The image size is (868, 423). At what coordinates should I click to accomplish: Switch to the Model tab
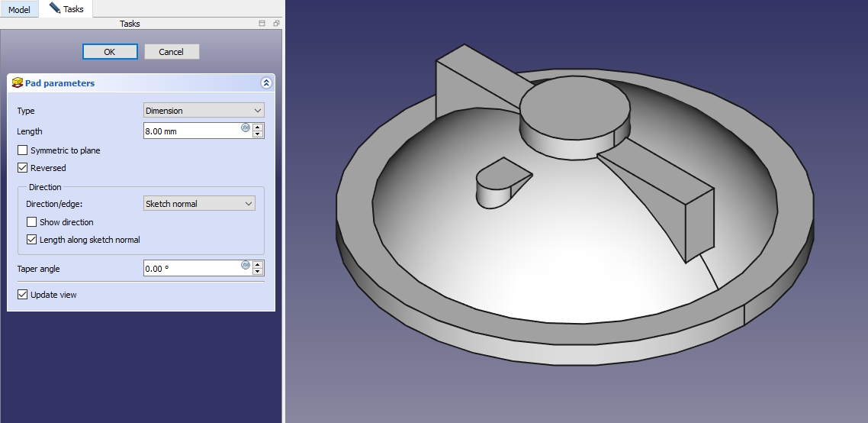coord(19,10)
